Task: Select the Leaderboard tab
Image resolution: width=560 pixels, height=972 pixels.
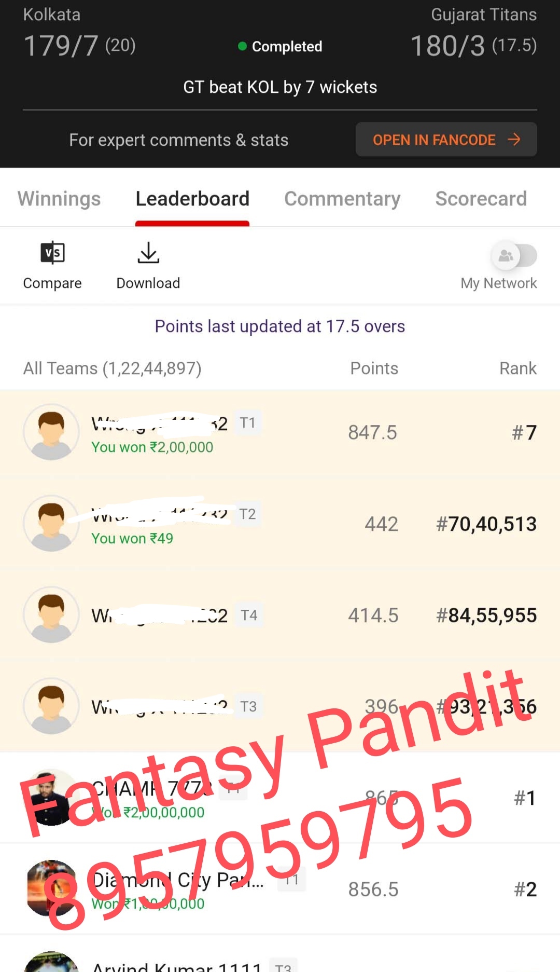Action: pyautogui.click(x=192, y=199)
